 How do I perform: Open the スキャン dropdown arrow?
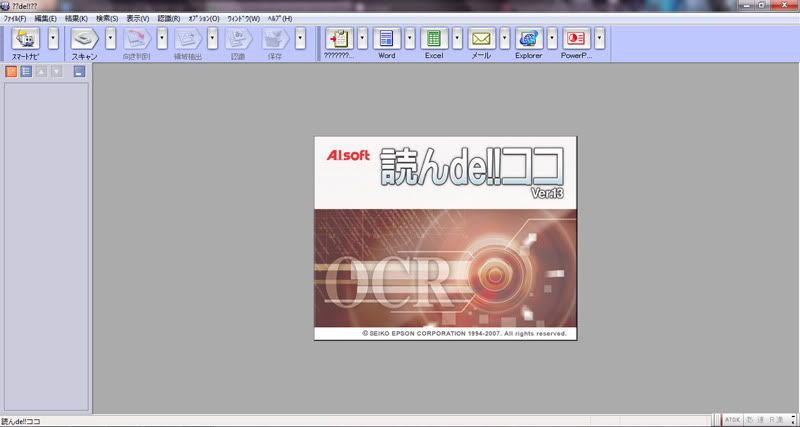pyautogui.click(x=111, y=39)
